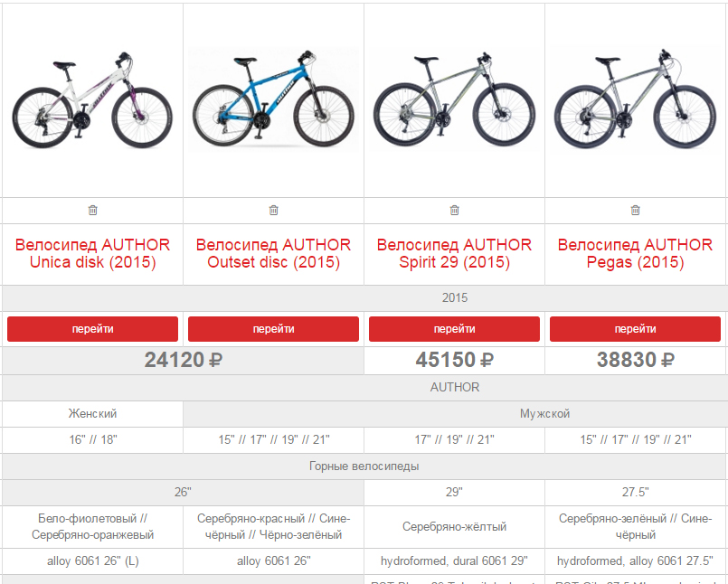
Task: Remove Pegas bike using its trash icon
Action: [635, 211]
